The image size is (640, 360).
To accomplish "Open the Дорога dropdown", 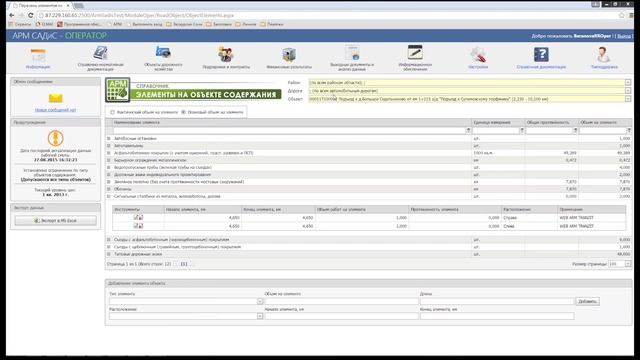I will pos(628,91).
